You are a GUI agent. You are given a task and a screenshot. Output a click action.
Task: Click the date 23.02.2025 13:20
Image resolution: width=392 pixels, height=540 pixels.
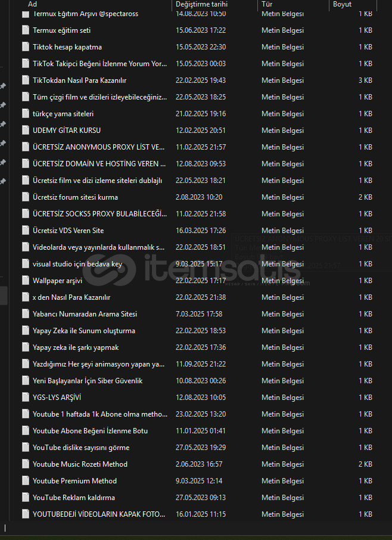point(201,414)
